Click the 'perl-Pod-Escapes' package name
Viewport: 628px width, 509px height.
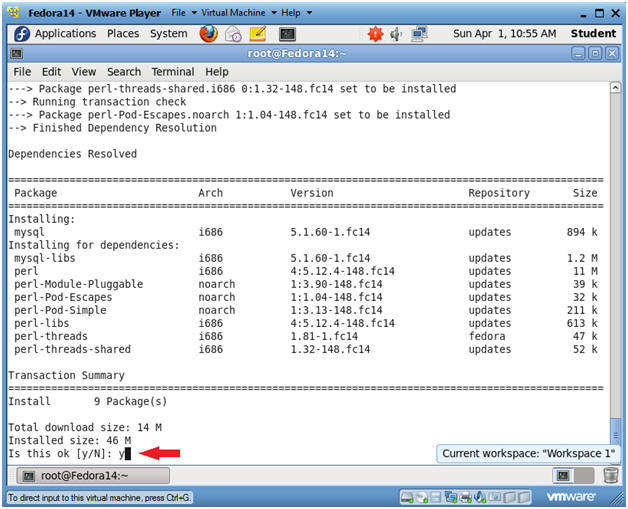[x=63, y=298]
